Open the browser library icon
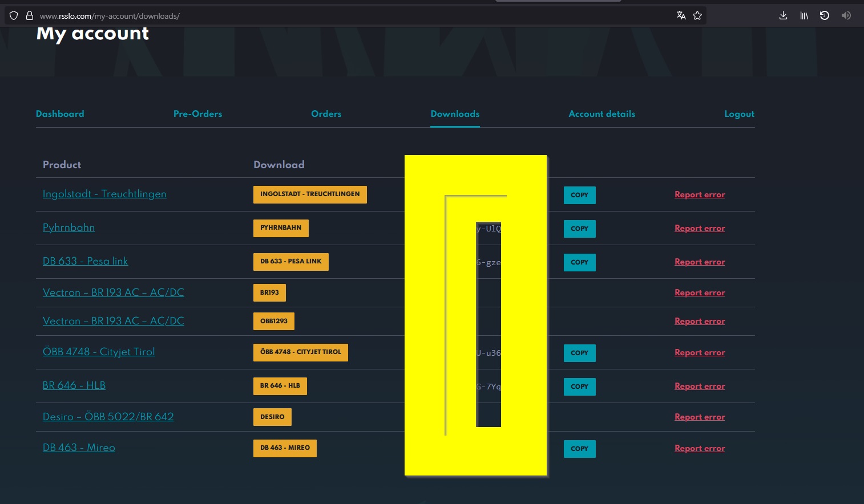This screenshot has width=864, height=504. (x=804, y=15)
